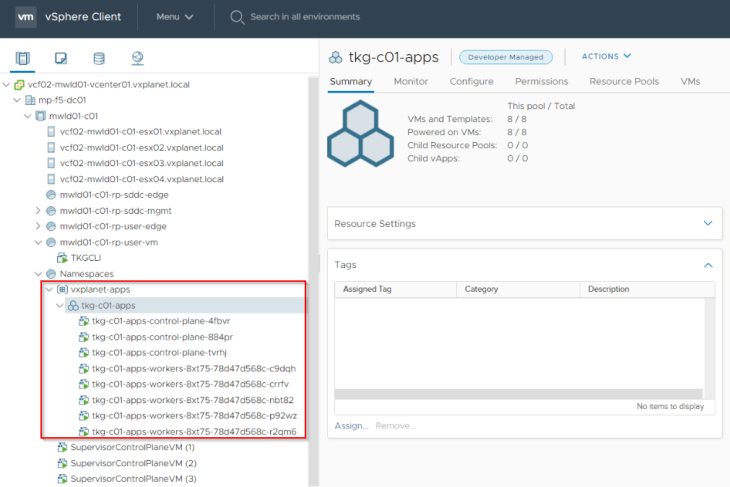Click host icon for esx01.vxplanet.local
Screen dimensions: 730x487
51,132
